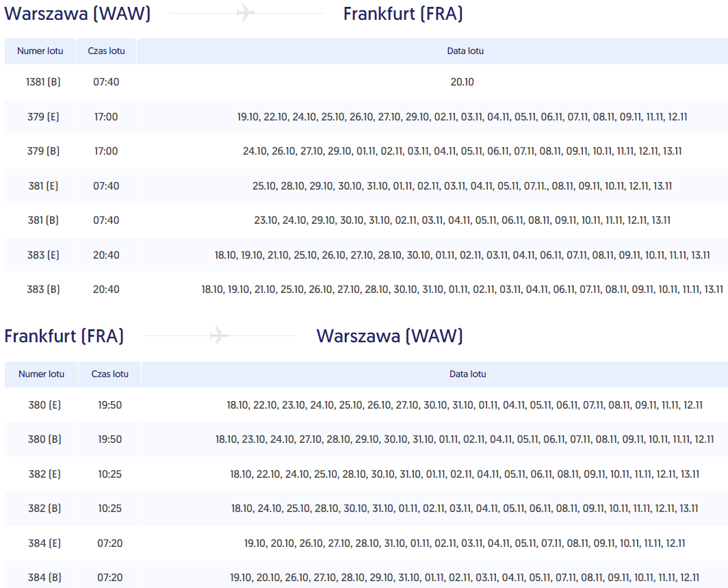Click "Czas lotu" header in Warszawa–Frankfurt table
Screen dimensions: 728x588
106,51
